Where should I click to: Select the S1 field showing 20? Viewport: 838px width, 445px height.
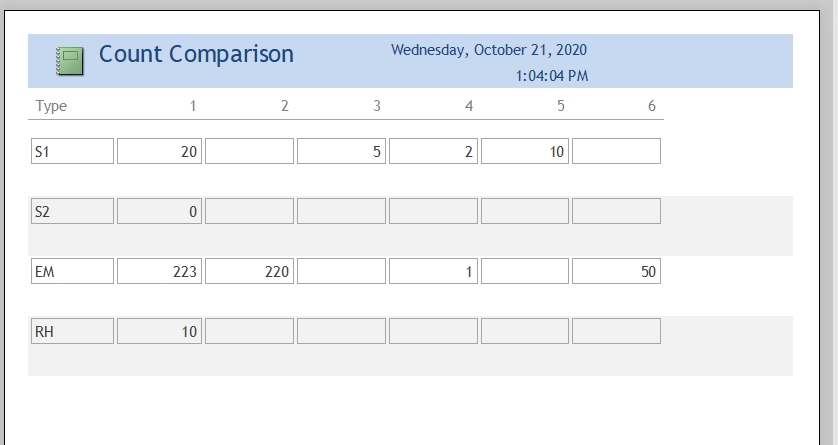pos(159,151)
